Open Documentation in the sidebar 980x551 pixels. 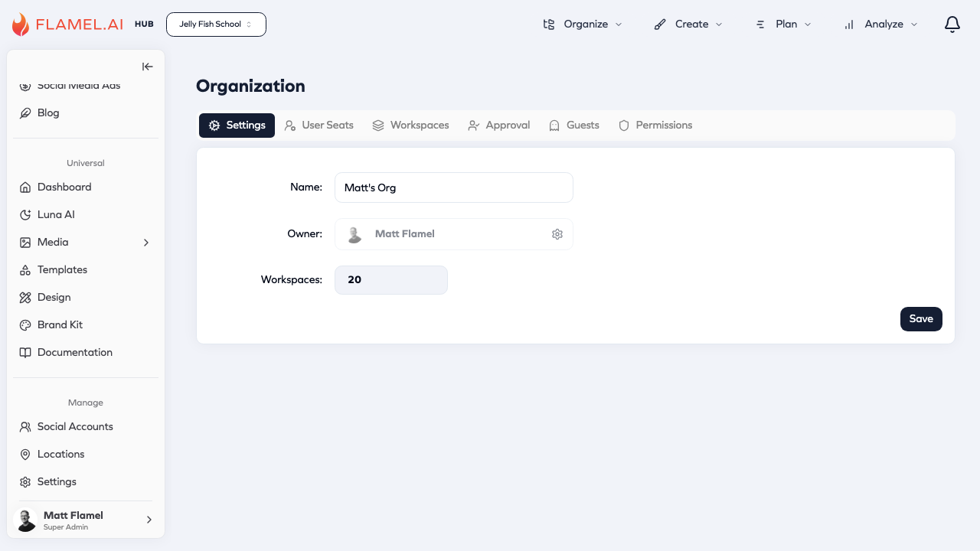pos(86,352)
